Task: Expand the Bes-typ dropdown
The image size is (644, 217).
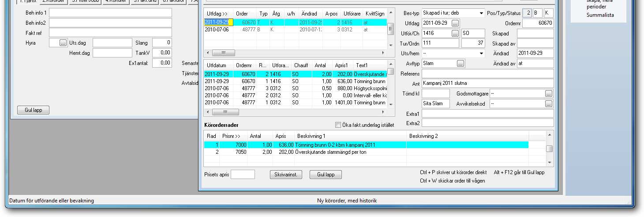Action: coord(481,13)
